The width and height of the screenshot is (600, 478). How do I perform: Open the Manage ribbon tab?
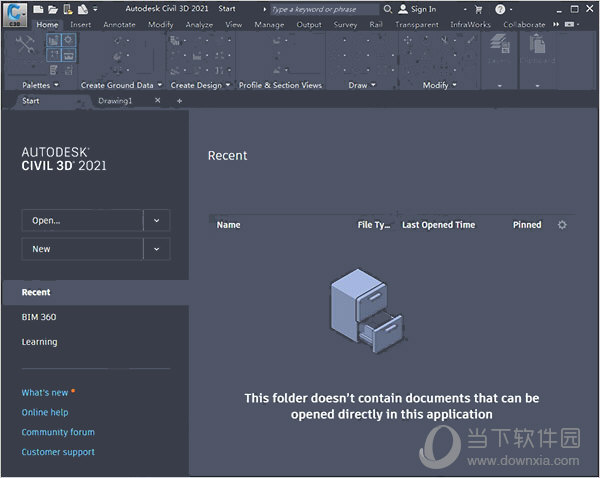tap(269, 24)
